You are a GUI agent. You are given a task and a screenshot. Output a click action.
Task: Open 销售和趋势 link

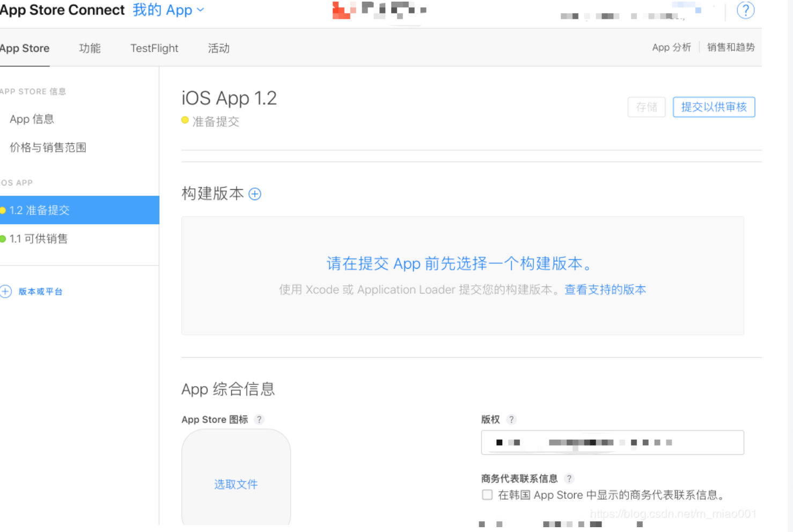pos(731,47)
